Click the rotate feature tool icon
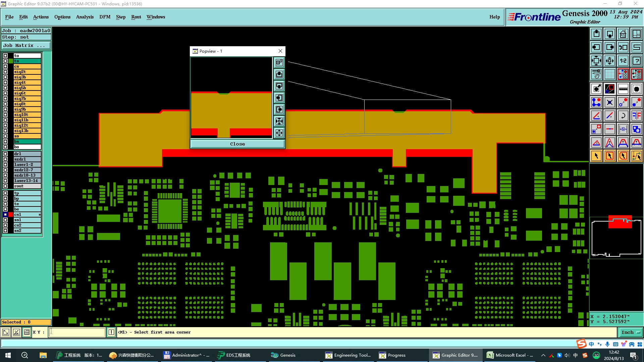Image resolution: width=644 pixels, height=362 pixels. click(623, 116)
